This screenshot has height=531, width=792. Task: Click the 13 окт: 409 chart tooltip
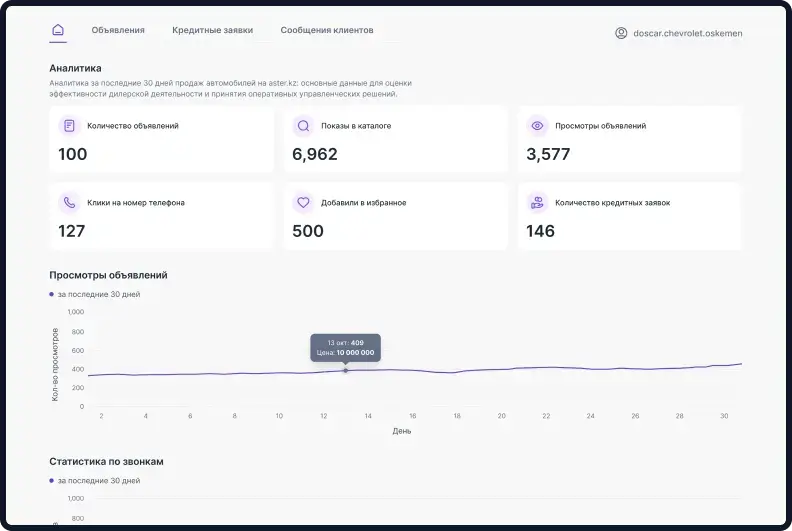tap(345, 348)
